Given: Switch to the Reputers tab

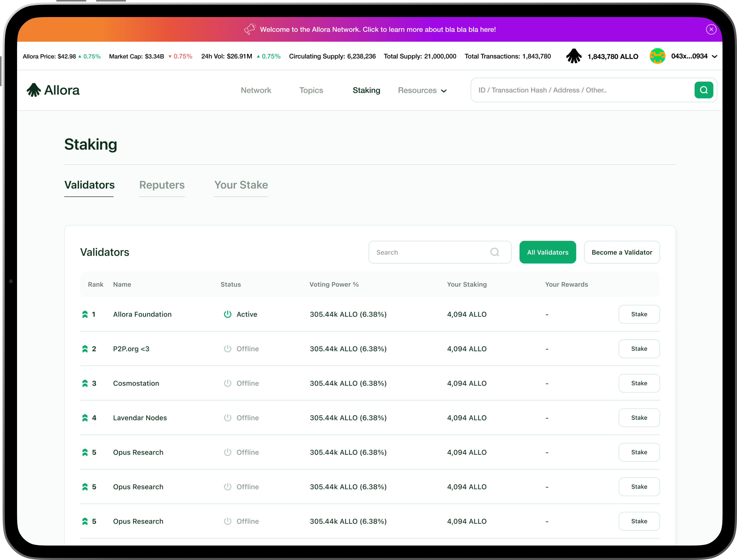Looking at the screenshot, I should click(162, 185).
